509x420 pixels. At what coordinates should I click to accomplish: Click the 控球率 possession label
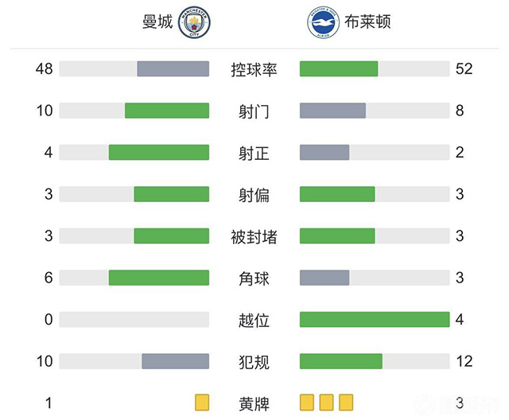click(254, 69)
